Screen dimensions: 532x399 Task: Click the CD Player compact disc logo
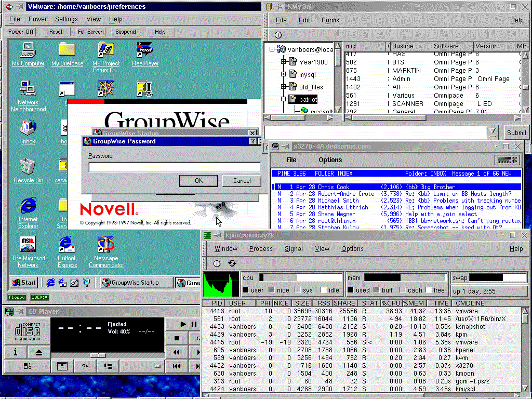coord(27,331)
